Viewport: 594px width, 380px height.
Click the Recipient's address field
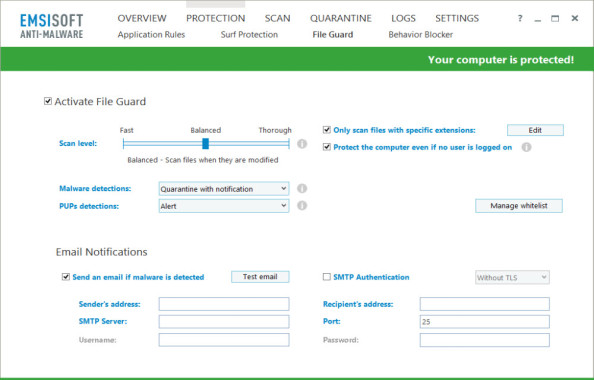click(x=485, y=304)
